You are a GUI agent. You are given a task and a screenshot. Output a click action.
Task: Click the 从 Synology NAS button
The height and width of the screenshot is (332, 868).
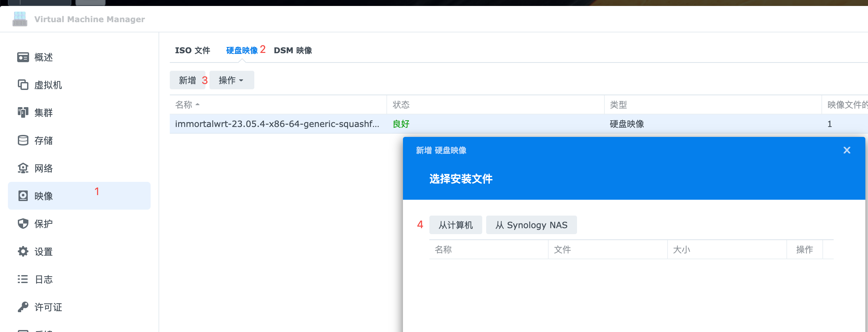[531, 225]
